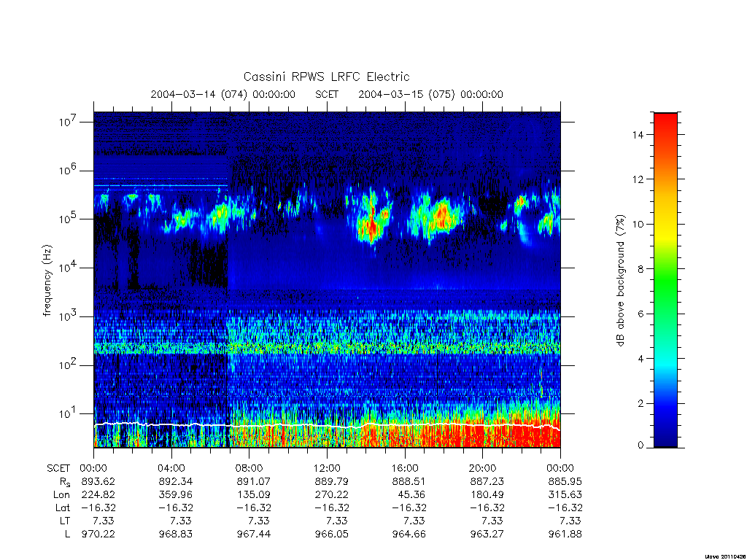This screenshot has width=747, height=560.
Task: Select the L value 968.83
Action: click(x=176, y=534)
